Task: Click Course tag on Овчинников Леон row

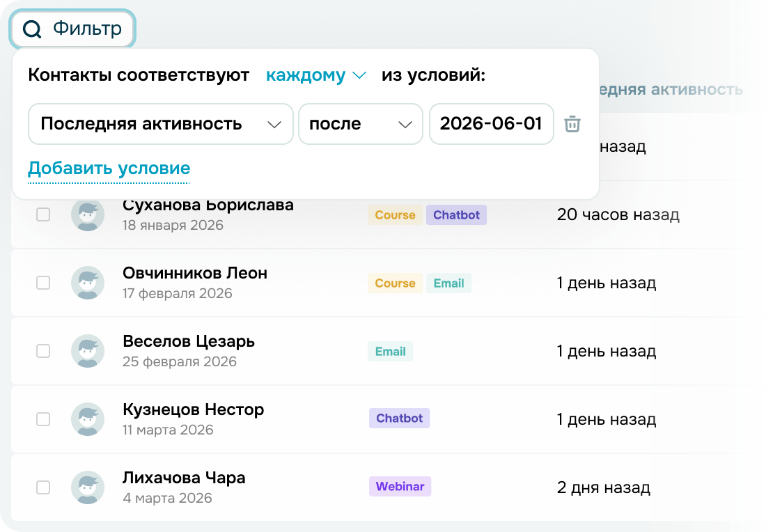Action: (x=395, y=283)
